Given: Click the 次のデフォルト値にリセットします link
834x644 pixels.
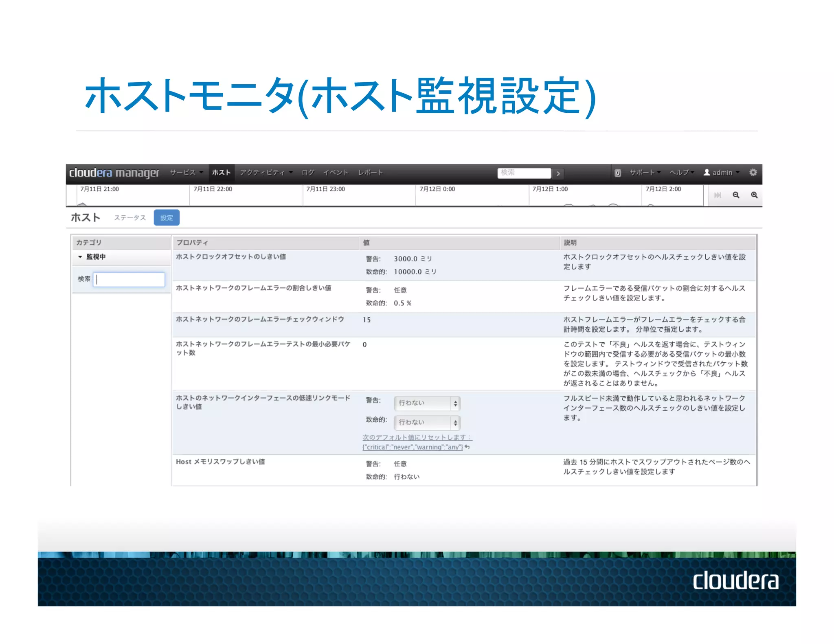Looking at the screenshot, I should point(417,437).
